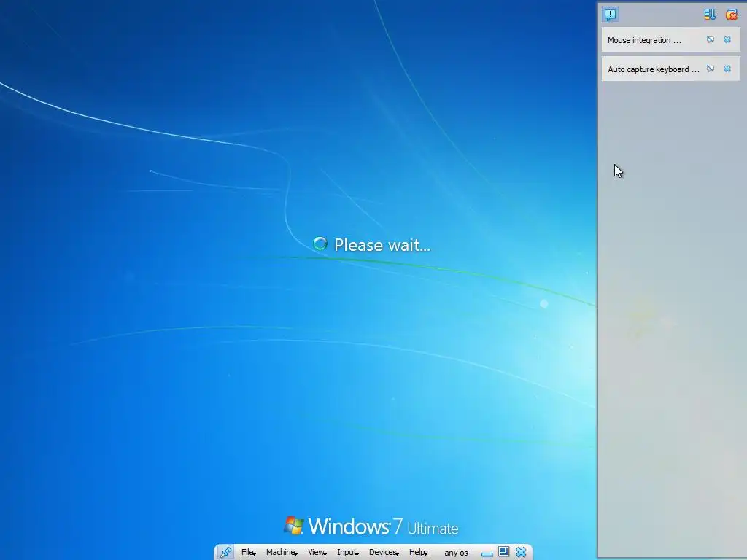Open help for the Mouse integration notification
The height and width of the screenshot is (560, 747).
711,40
